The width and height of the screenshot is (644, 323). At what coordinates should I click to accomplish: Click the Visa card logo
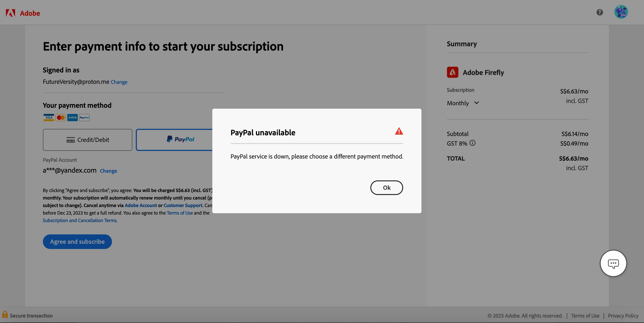49,117
